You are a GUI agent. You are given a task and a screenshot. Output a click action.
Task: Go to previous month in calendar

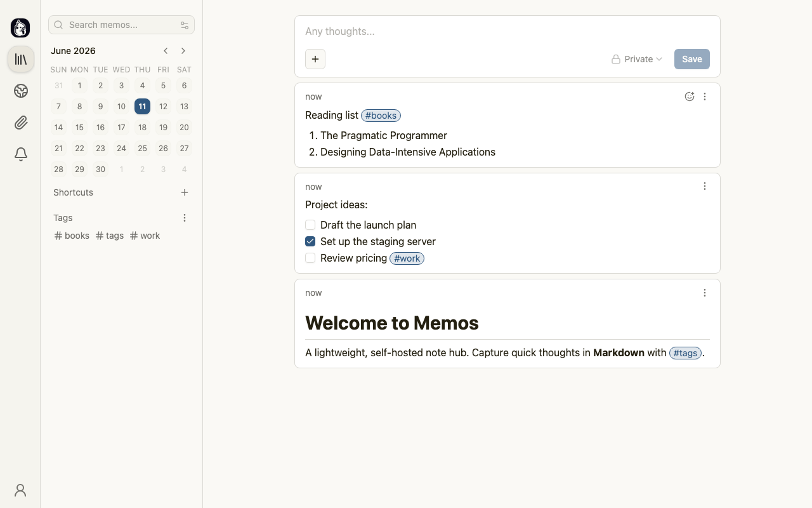166,51
